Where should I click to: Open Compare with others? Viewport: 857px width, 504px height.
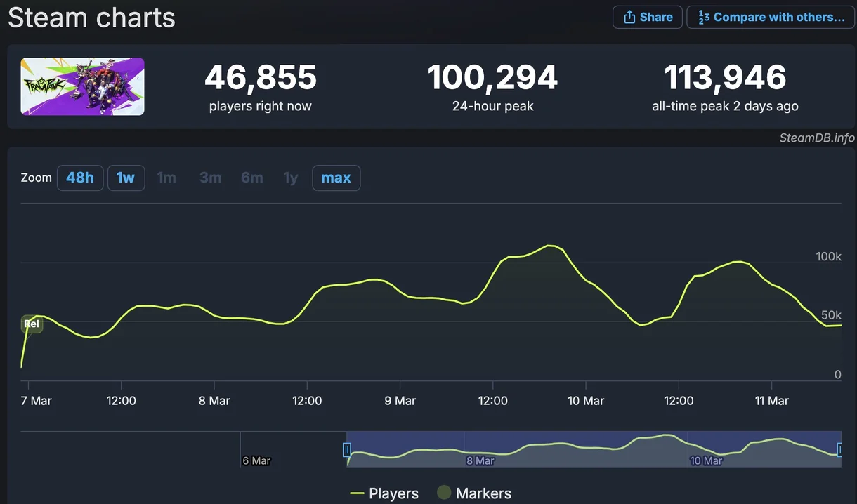pyautogui.click(x=771, y=17)
